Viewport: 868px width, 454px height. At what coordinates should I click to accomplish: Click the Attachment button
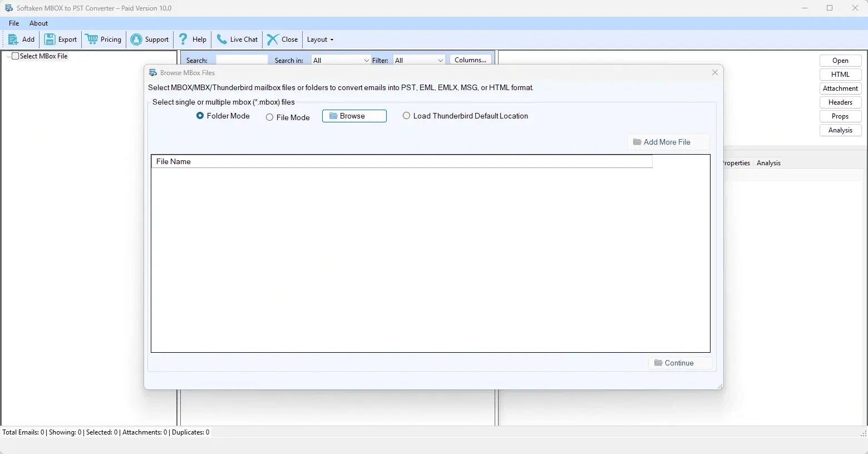840,88
